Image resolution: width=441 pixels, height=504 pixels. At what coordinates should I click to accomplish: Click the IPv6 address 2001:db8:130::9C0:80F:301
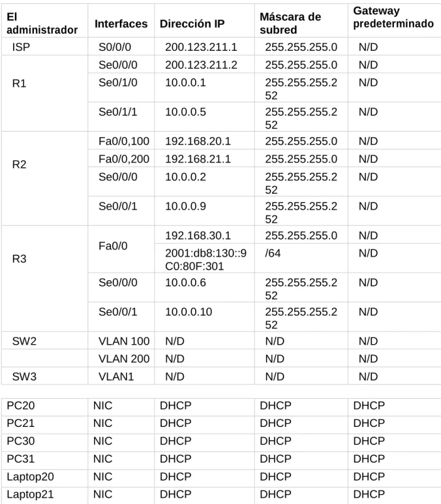pos(205,258)
